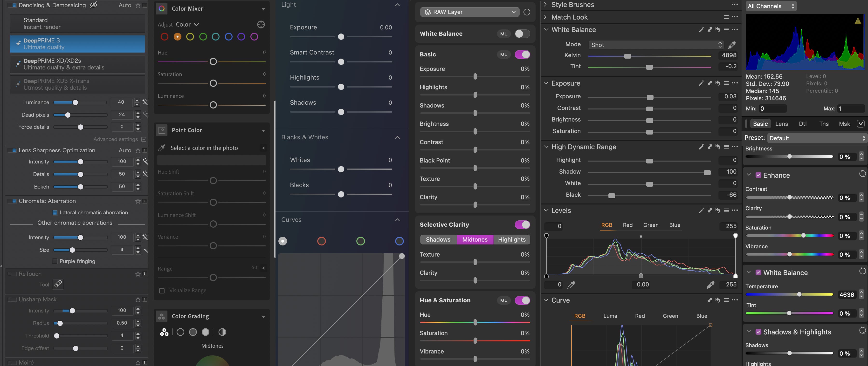Click the ML button next to Basic
This screenshot has width=868, height=366.
[503, 54]
